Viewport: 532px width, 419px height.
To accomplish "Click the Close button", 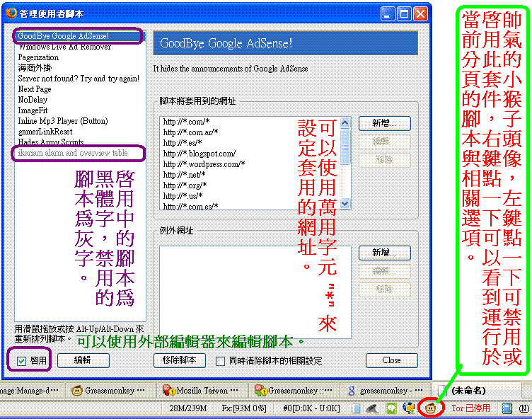I will pos(391,360).
